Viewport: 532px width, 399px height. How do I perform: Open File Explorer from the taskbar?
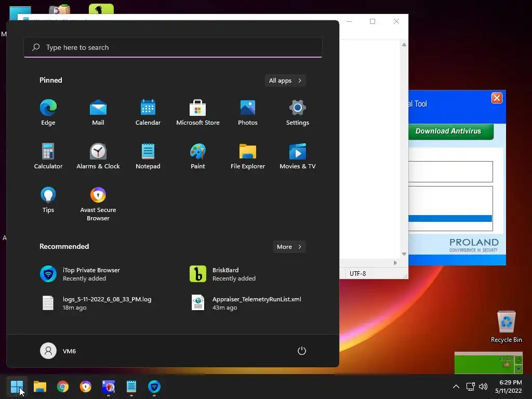39,387
